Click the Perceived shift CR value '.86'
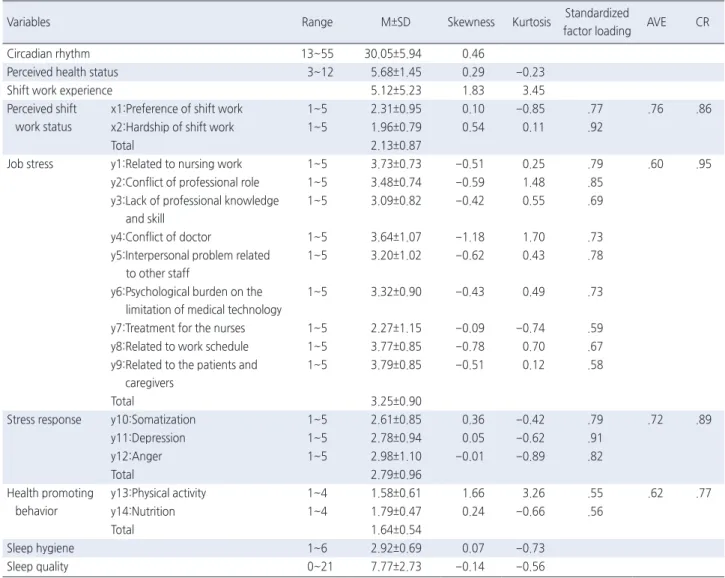The width and height of the screenshot is (725, 578). (703, 109)
